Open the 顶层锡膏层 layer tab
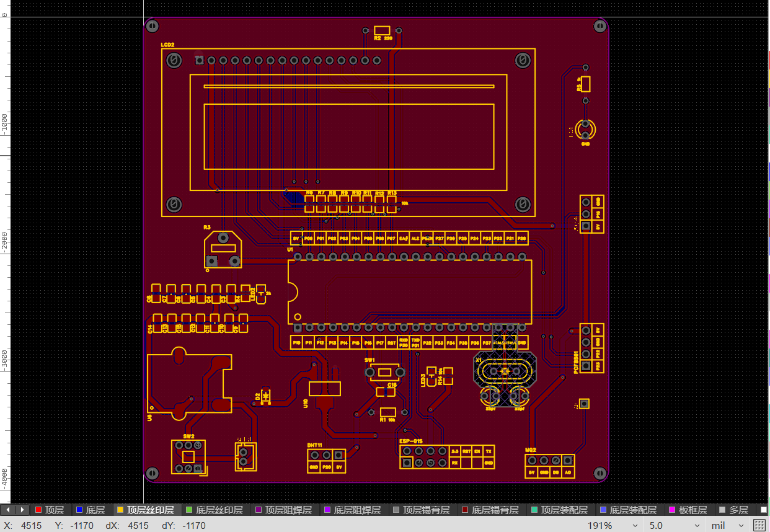Viewport: 770px width, 532px height. pyautogui.click(x=422, y=510)
